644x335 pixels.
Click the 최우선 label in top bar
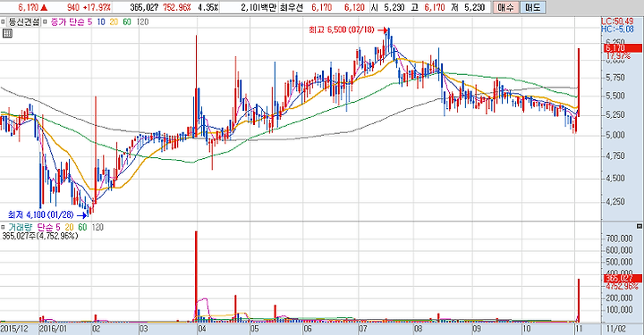[x=292, y=7]
